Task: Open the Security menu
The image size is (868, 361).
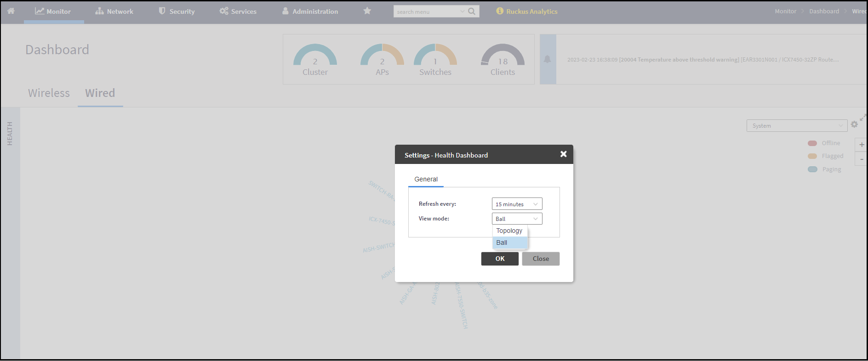Action: click(177, 11)
